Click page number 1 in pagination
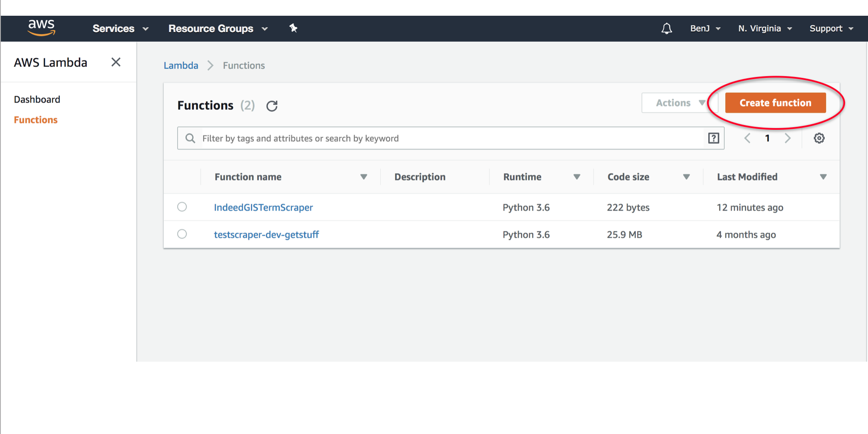This screenshot has height=434, width=868. pos(767,138)
